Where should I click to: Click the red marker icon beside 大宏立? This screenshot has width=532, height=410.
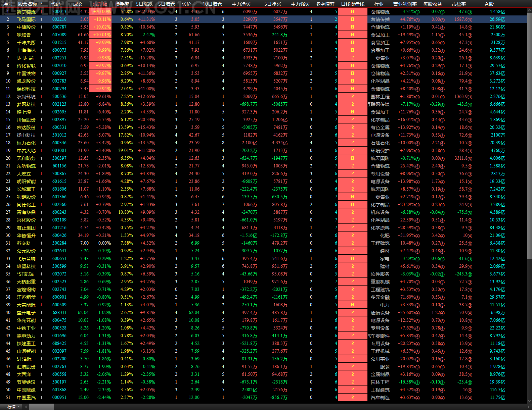[x=42, y=174]
